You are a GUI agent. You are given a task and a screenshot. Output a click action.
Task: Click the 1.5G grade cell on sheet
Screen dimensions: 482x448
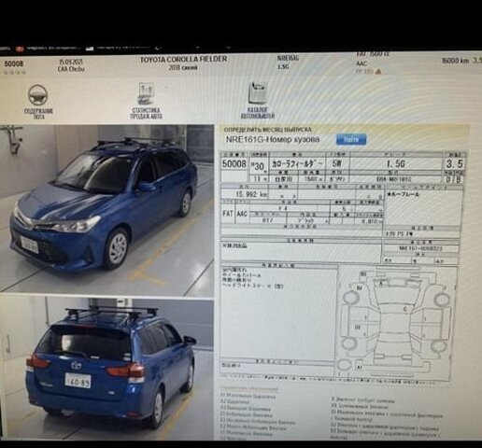(395, 164)
